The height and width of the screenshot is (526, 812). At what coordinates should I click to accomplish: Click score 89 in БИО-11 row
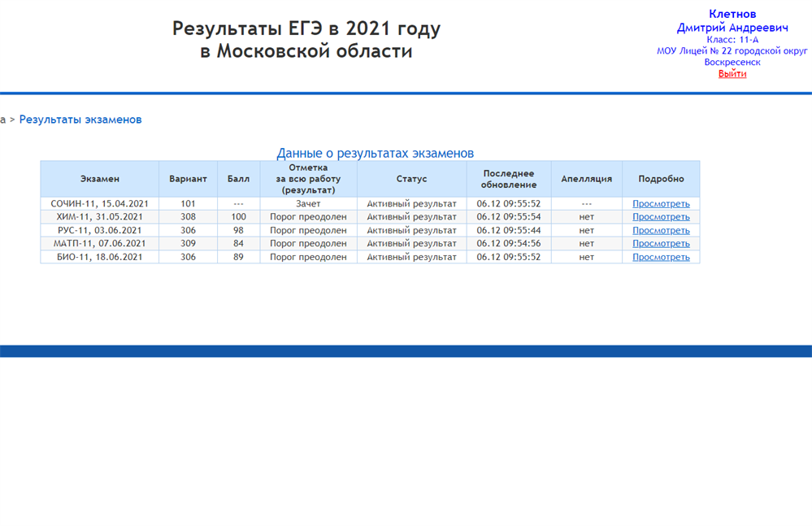point(238,257)
